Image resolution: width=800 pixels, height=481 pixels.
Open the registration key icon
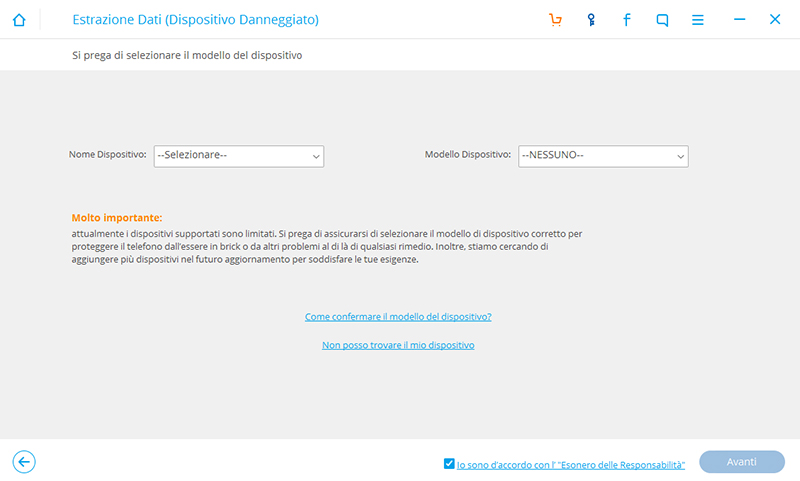tap(591, 20)
